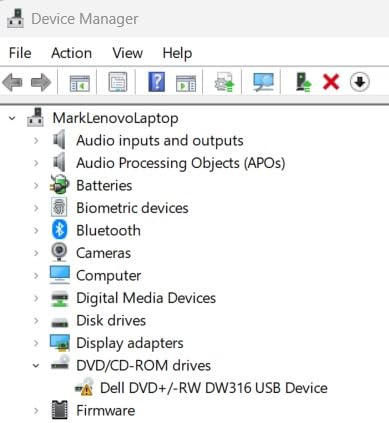Viewport: 389px width, 423px height.
Task: Click the DVD/CD-ROM drives icon
Action: point(60,363)
